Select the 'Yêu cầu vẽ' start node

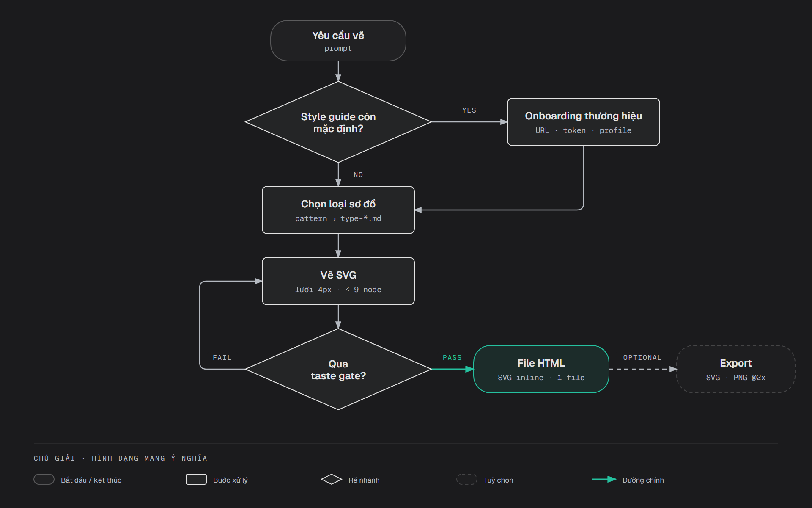tap(338, 41)
